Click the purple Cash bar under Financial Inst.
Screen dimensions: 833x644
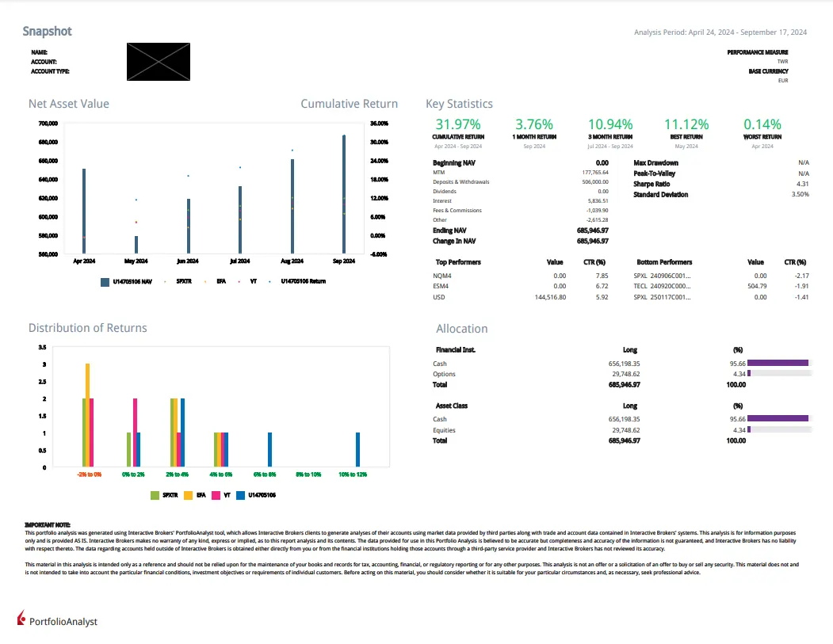click(778, 364)
